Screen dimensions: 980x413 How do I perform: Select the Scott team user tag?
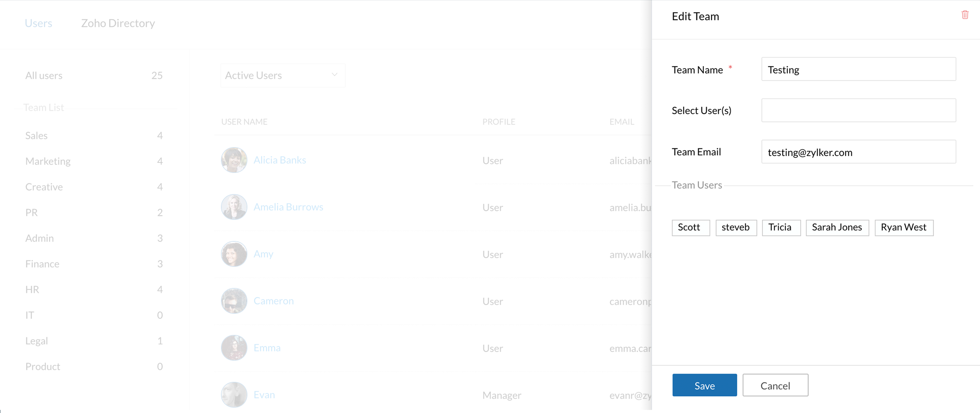pyautogui.click(x=690, y=227)
